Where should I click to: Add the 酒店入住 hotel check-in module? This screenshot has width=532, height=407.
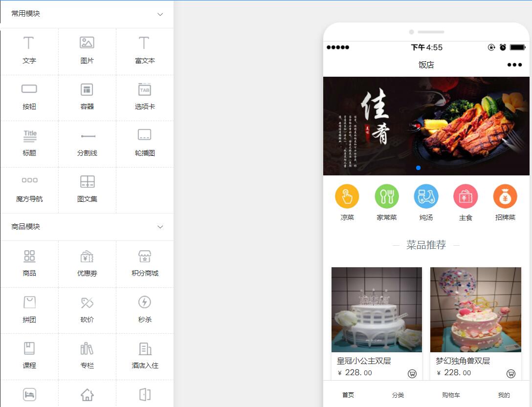click(x=145, y=356)
